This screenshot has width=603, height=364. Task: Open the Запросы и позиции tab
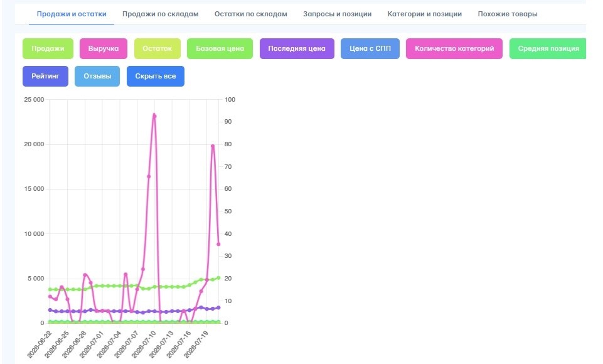point(337,14)
